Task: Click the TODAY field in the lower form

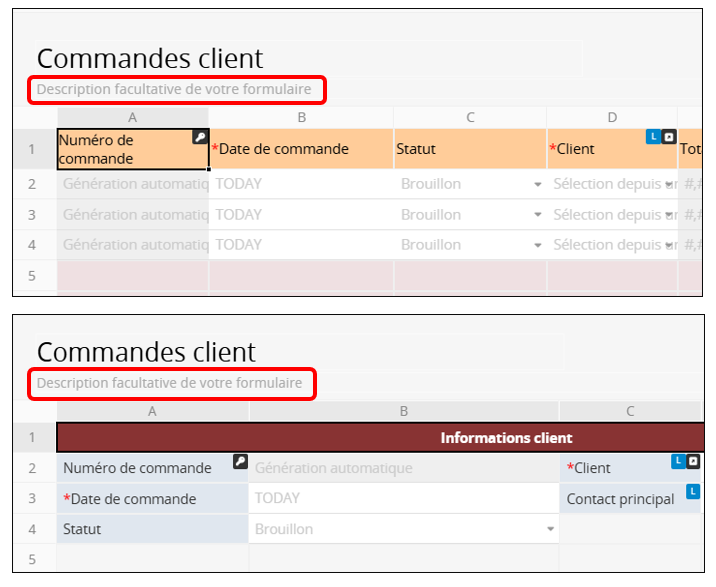Action: (403, 499)
